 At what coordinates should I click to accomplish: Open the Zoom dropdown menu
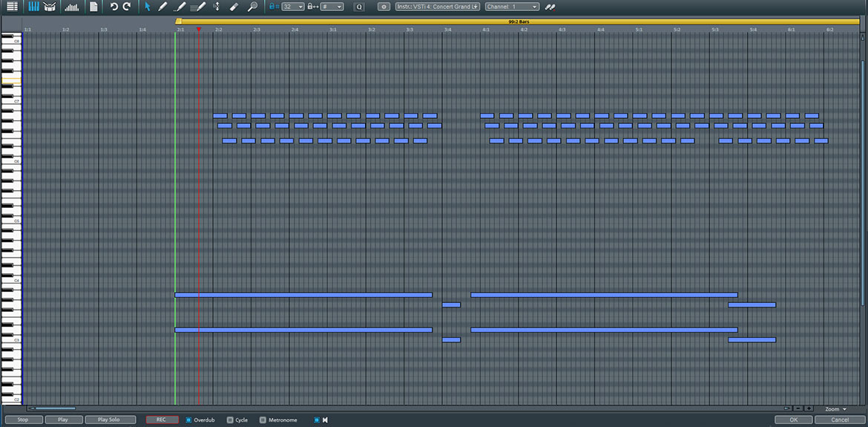[836, 408]
